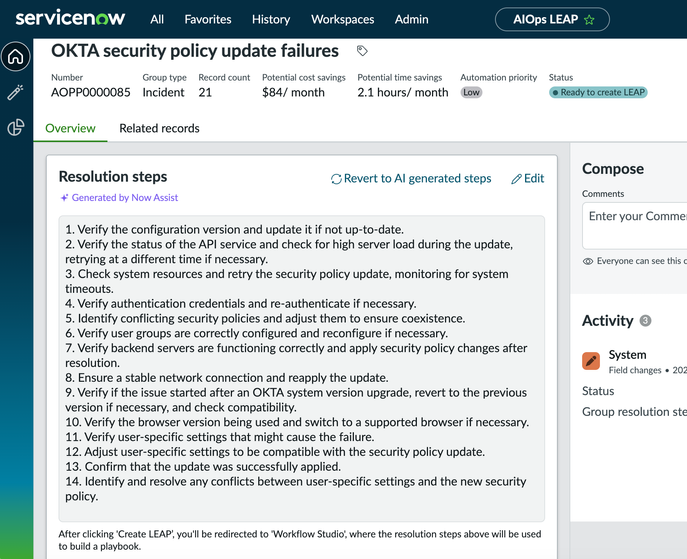
Task: Click the Compose heading
Action: click(x=613, y=169)
